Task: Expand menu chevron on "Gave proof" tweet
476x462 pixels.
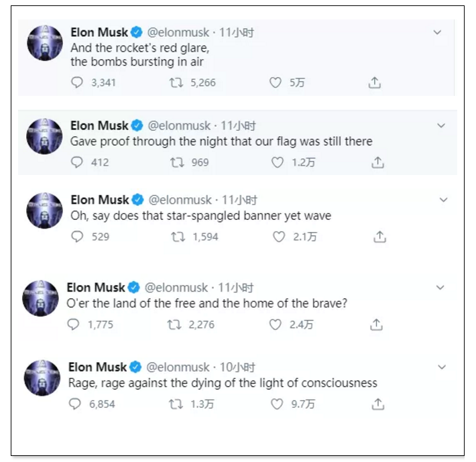Action: pyautogui.click(x=440, y=125)
